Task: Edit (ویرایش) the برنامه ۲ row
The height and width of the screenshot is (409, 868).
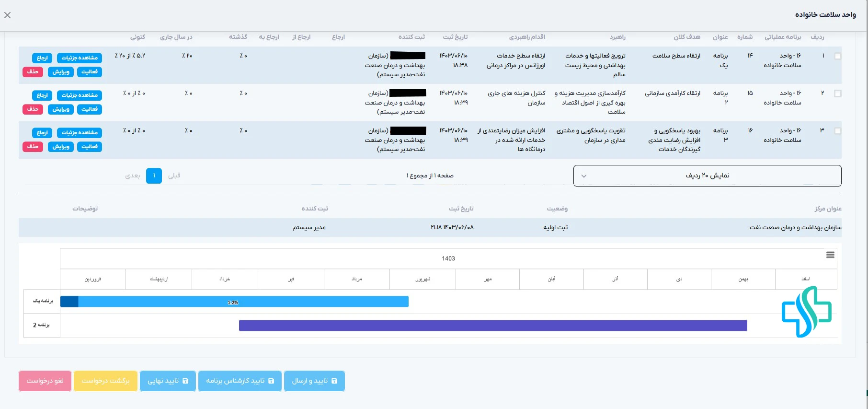Action: tap(60, 109)
